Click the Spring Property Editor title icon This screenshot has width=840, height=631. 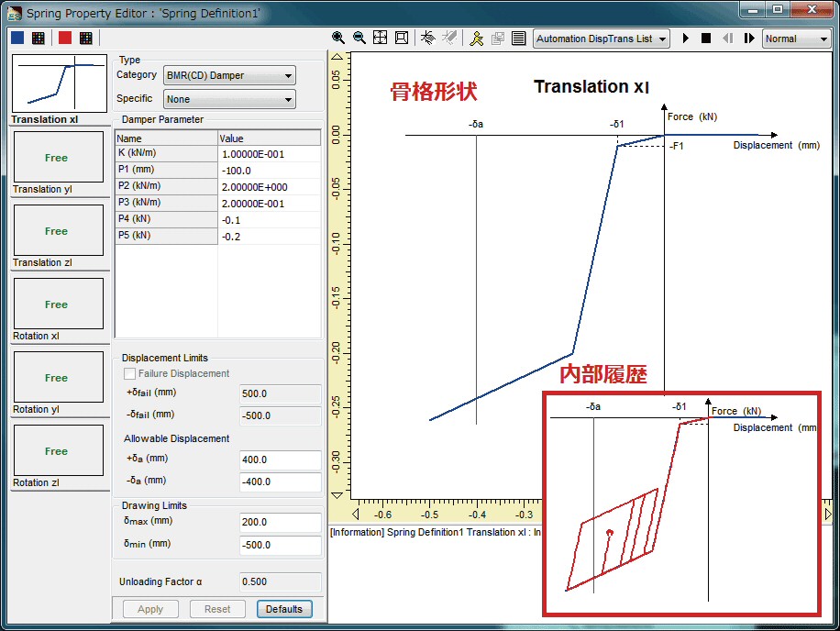[x=15, y=14]
